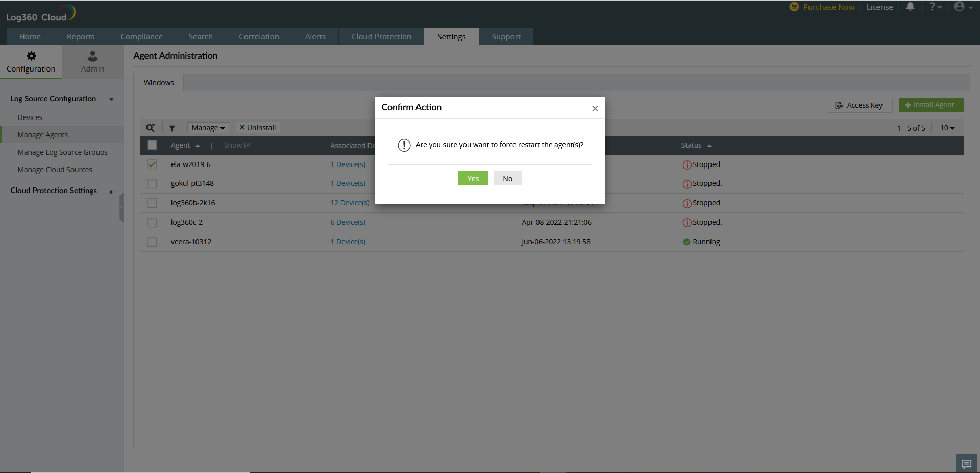Open the help question mark menu
This screenshot has height=473, width=980.
point(935,7)
